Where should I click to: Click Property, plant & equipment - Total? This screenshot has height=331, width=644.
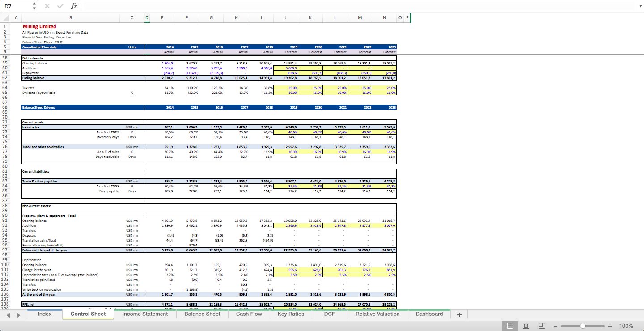(x=49, y=216)
